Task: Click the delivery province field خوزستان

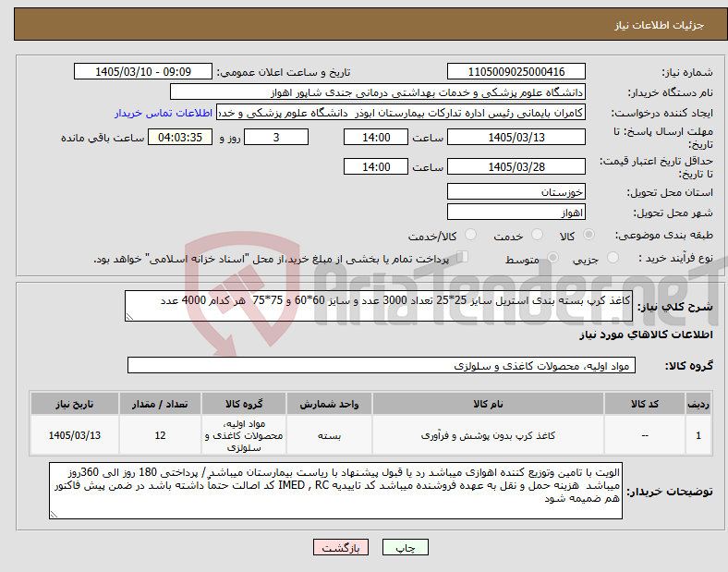Action: coord(516,192)
